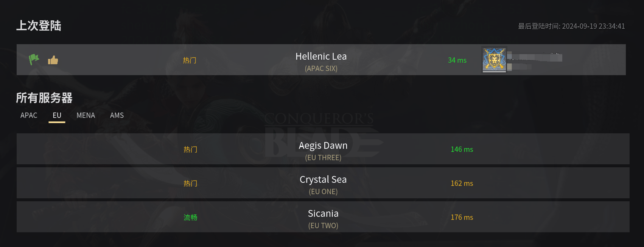Screen dimensions: 644x247
Task: Switch to the APAC region tab
Action: [29, 115]
